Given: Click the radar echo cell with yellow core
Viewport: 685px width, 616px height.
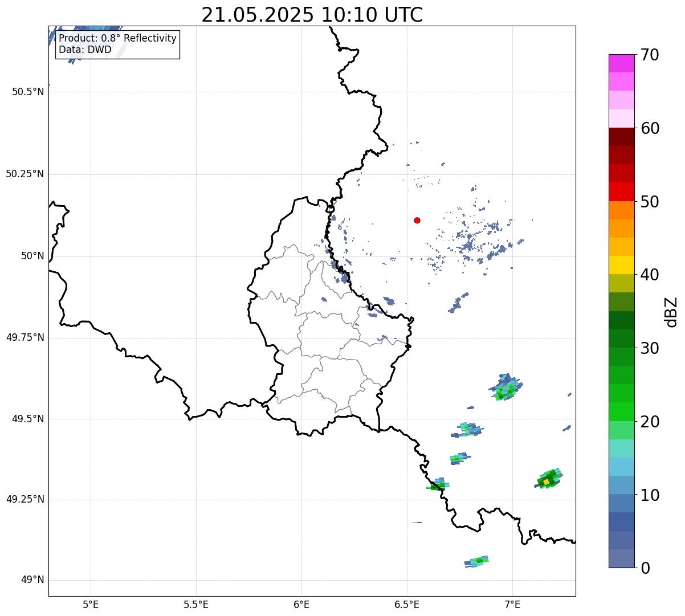Looking at the screenshot, I should tap(549, 479).
